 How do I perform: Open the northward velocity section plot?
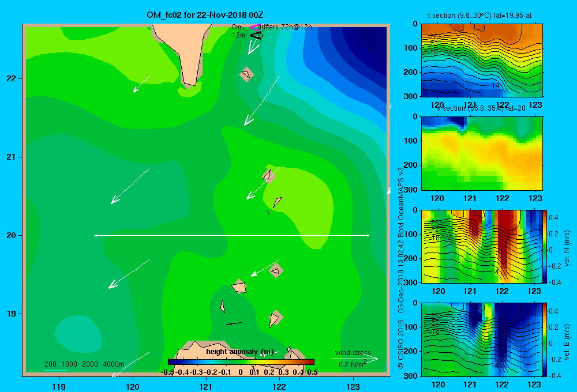[482, 246]
